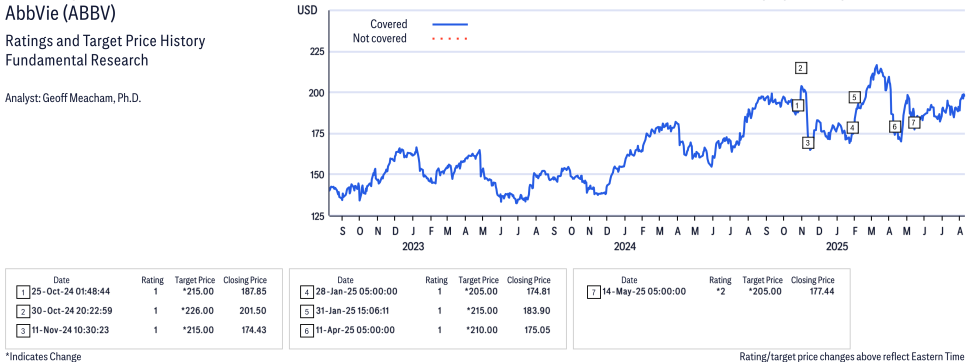Click the red dotted Not covered swatch

coord(450,39)
